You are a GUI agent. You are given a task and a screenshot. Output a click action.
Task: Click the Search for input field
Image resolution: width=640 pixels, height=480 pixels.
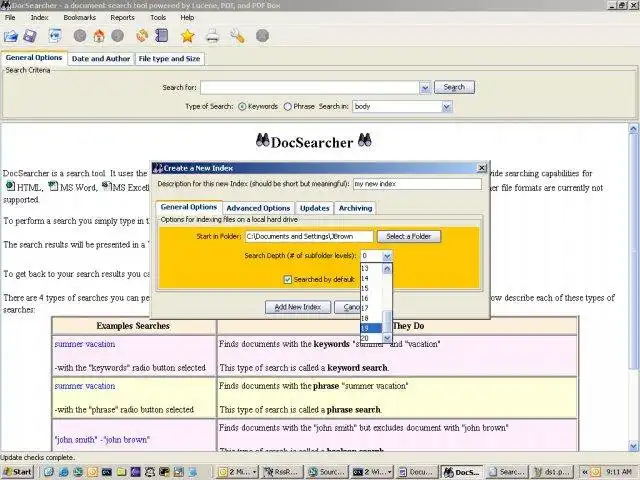tap(310, 87)
